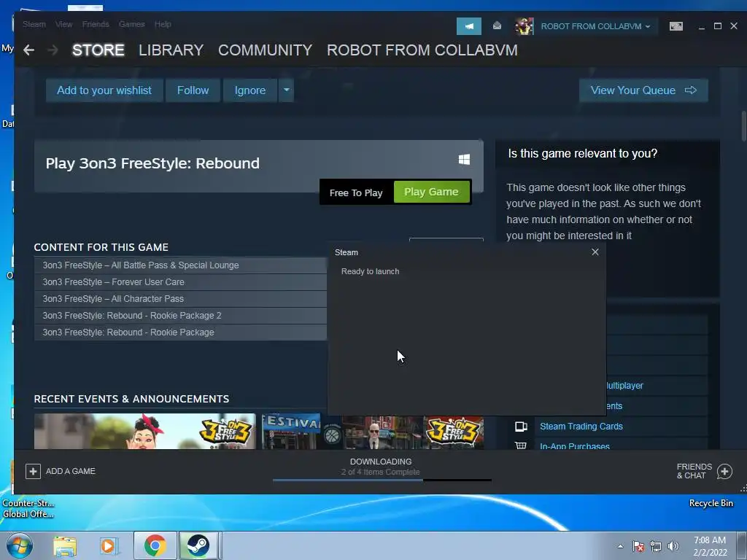Open Google Chrome in the taskbar

155,545
